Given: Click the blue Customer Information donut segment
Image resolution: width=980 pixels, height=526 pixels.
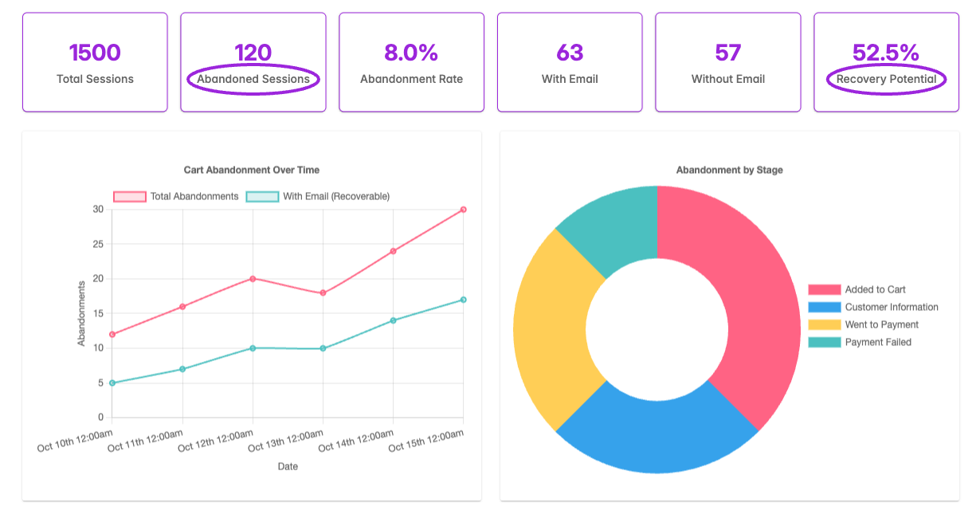Looking at the screenshot, I should pos(657,437).
